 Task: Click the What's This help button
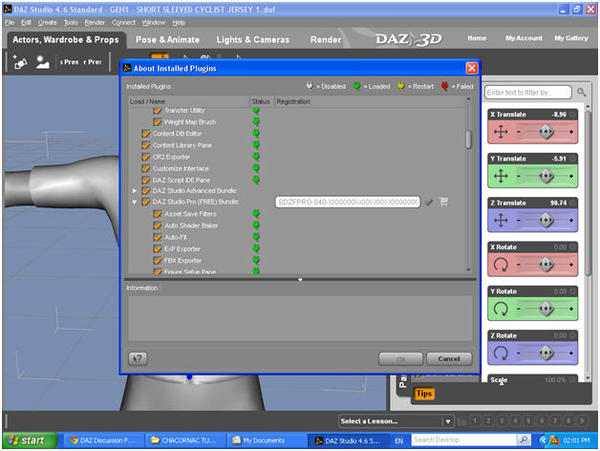click(x=138, y=358)
